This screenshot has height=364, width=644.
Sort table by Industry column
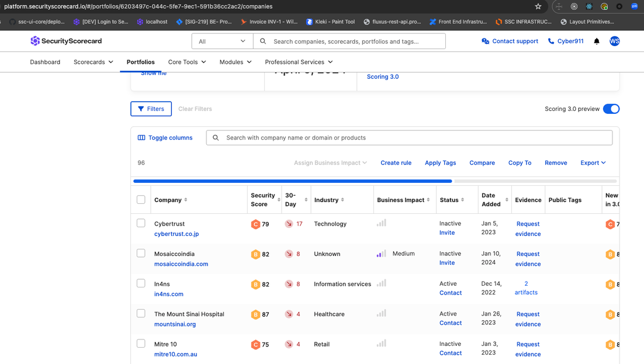329,200
